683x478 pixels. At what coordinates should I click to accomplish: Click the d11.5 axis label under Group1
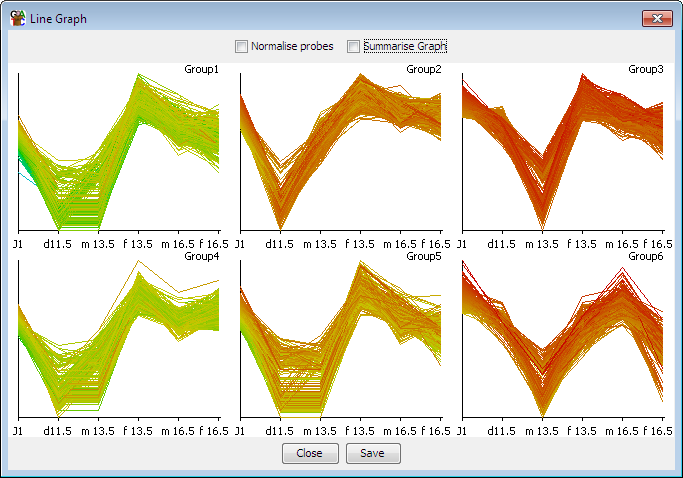pyautogui.click(x=57, y=244)
